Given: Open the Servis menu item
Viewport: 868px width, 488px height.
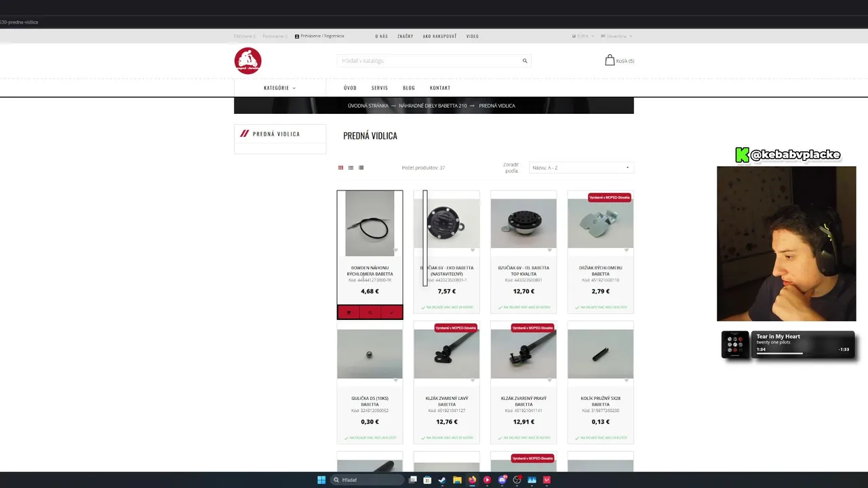Looking at the screenshot, I should click(x=380, y=87).
